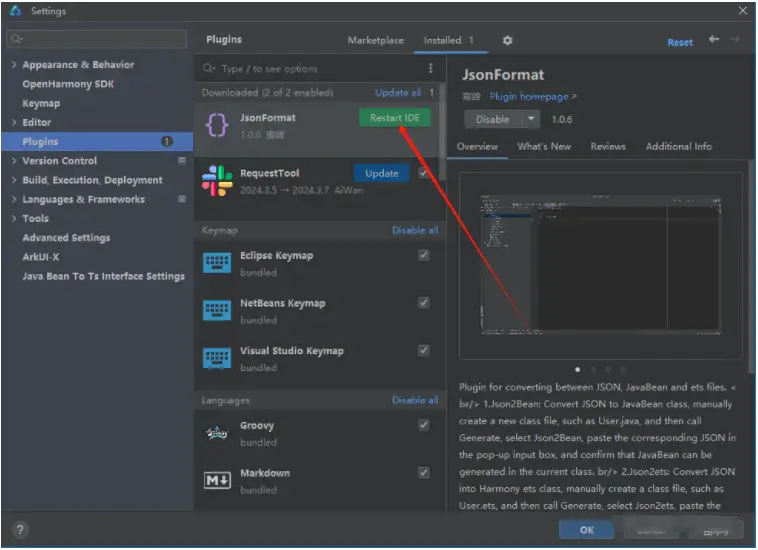Click the Version Control project-level settings icon
Image resolution: width=758 pixels, height=550 pixels.
pos(182,160)
